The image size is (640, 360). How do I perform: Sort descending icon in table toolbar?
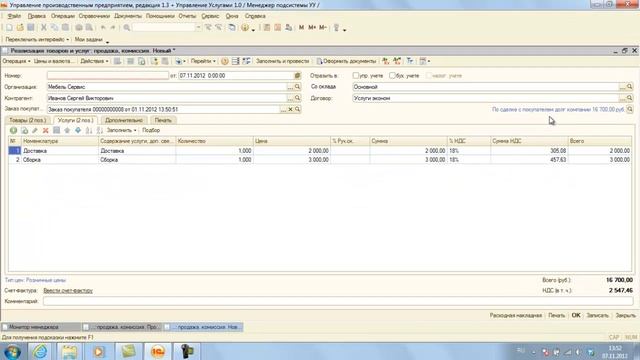pos(99,130)
